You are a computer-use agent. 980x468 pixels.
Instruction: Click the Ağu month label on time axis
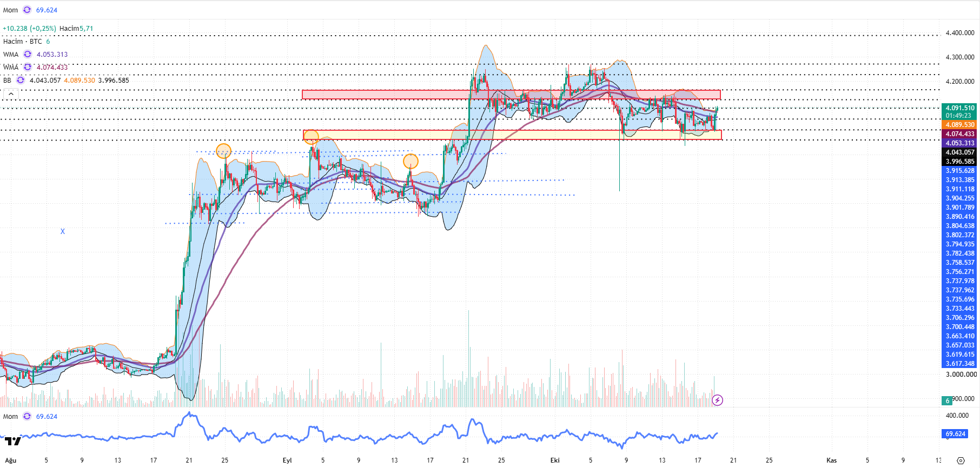pos(10,460)
